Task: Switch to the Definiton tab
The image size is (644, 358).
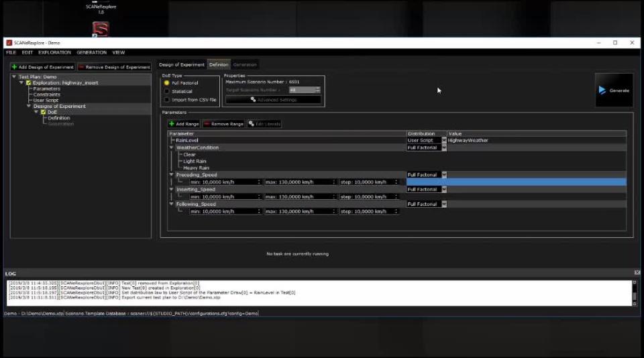Action: pos(219,65)
